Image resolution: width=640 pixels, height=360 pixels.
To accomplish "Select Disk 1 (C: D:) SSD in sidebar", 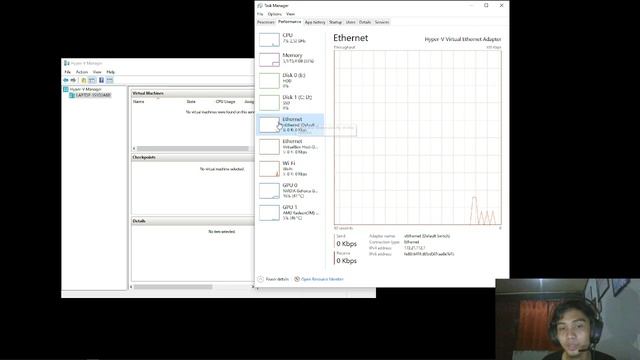I will (x=290, y=102).
